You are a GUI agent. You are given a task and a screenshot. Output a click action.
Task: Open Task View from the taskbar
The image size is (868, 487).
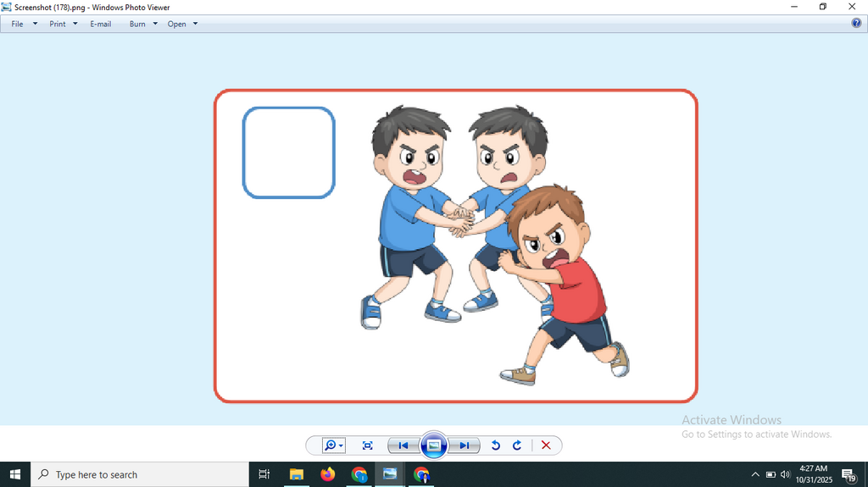(x=264, y=474)
